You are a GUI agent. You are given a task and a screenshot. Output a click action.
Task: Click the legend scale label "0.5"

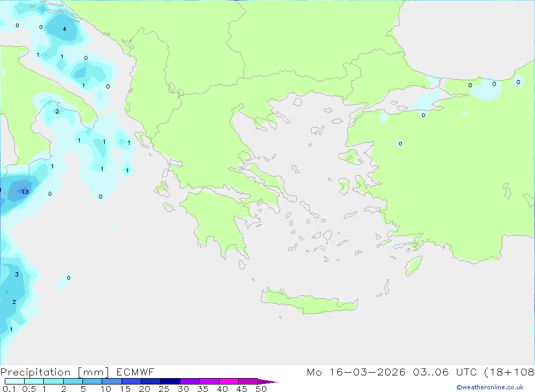tap(29, 389)
